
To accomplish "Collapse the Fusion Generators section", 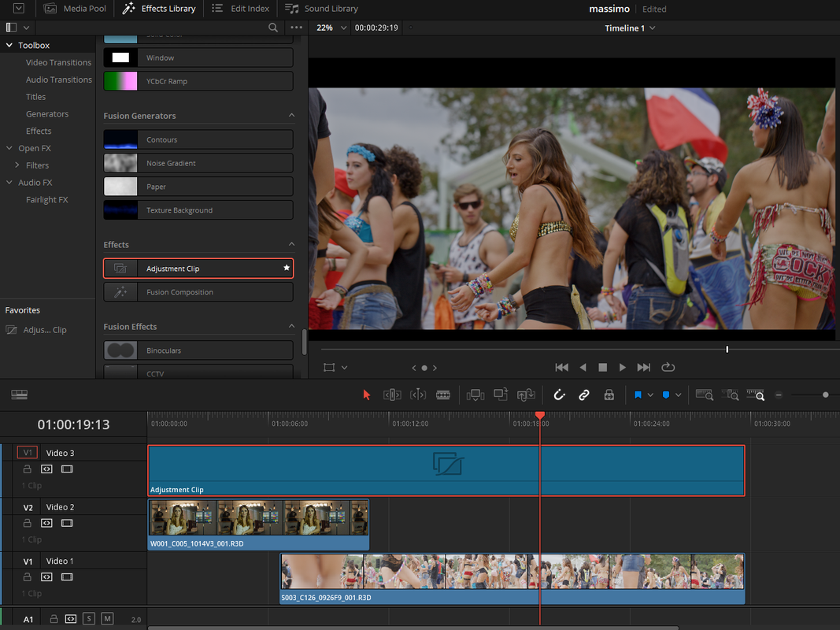I will [291, 115].
